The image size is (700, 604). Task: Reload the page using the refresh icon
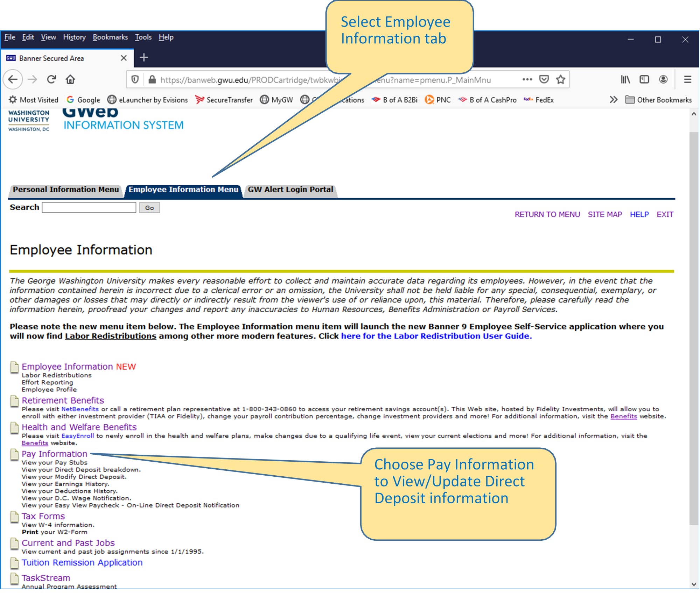click(51, 79)
